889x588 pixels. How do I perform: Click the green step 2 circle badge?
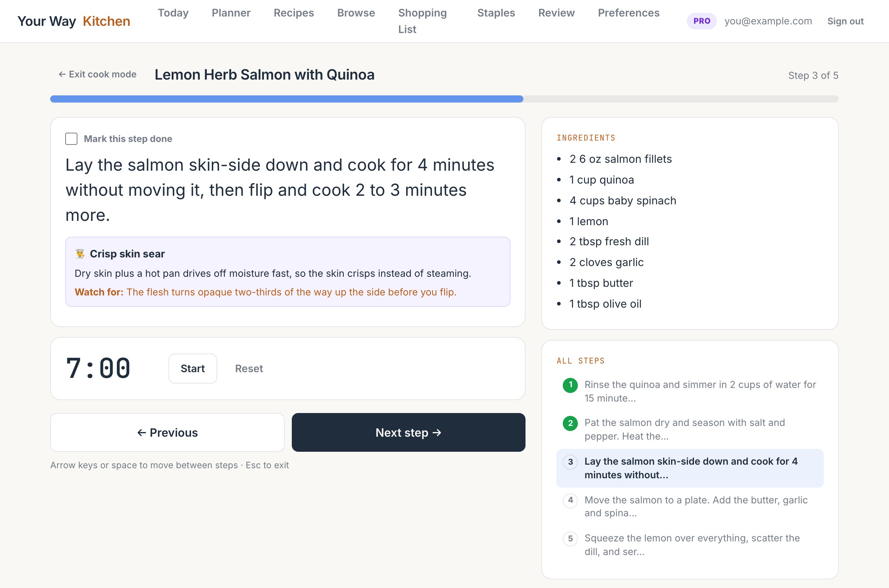[x=570, y=423]
